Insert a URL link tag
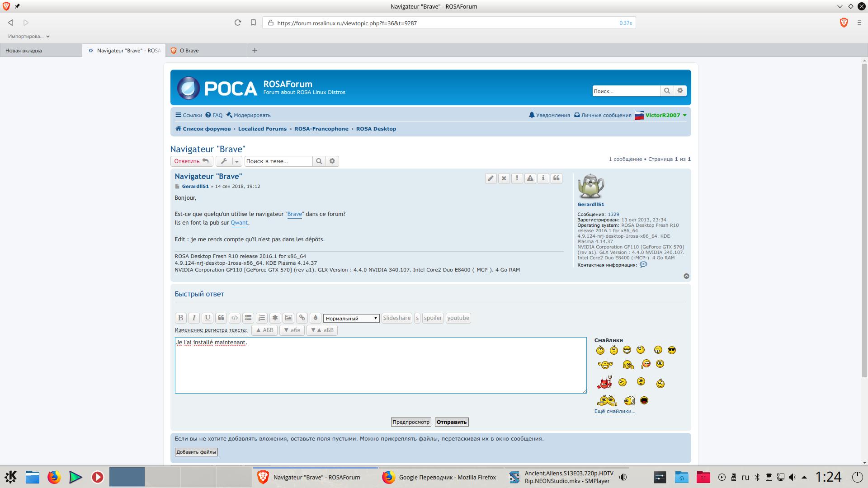The width and height of the screenshot is (868, 488). (302, 318)
